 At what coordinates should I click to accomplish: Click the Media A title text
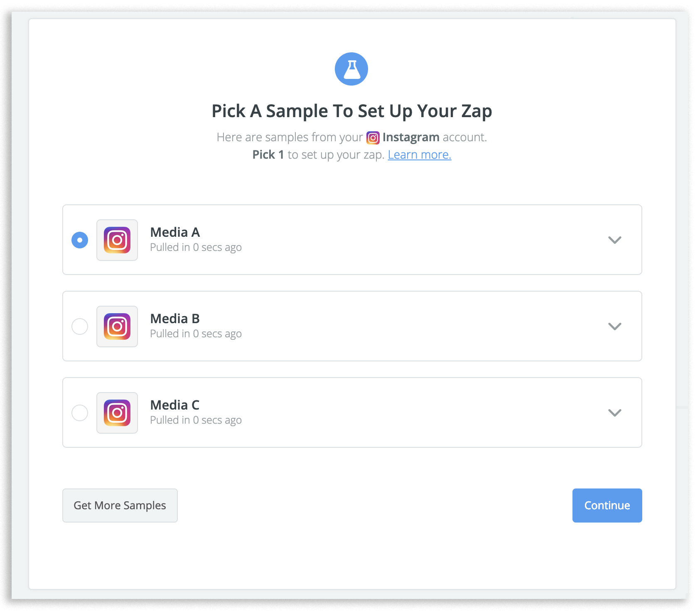point(175,232)
